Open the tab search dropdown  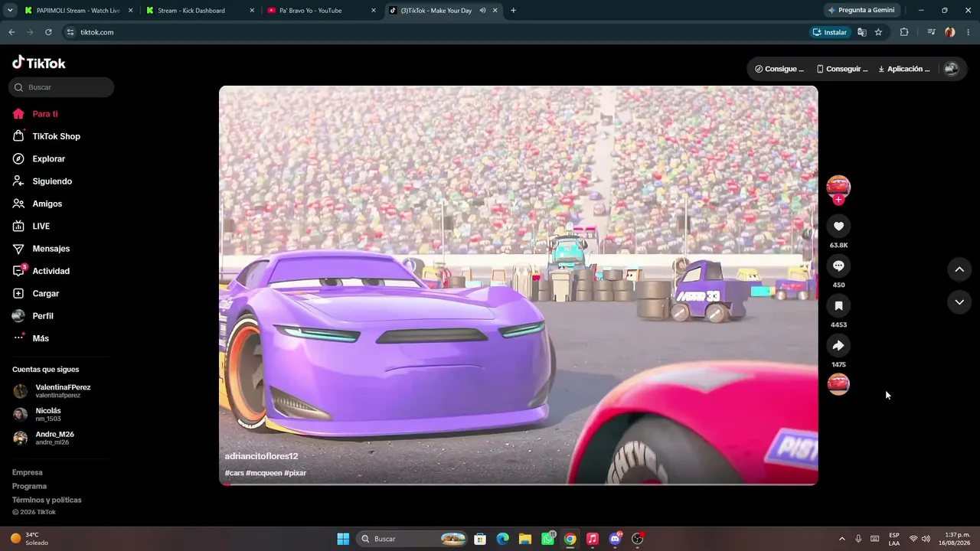pos(10,11)
